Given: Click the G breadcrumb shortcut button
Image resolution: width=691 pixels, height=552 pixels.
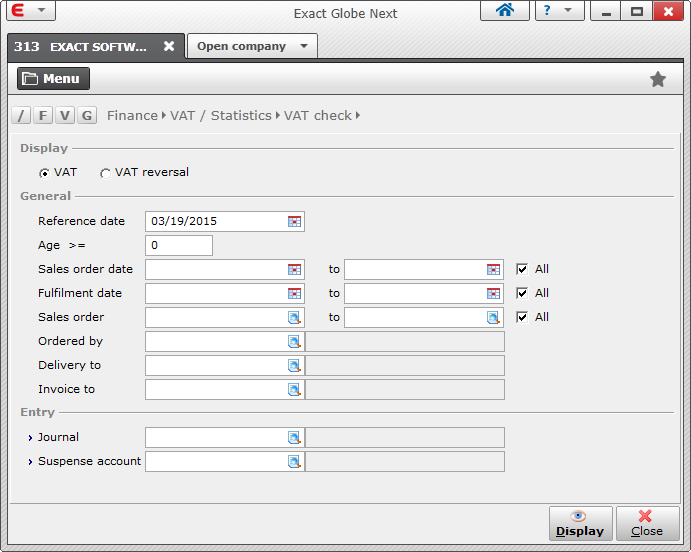Looking at the screenshot, I should tap(87, 115).
